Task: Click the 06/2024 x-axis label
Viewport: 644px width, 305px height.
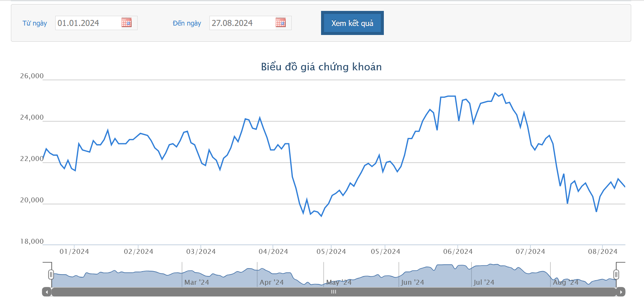Action: point(458,252)
